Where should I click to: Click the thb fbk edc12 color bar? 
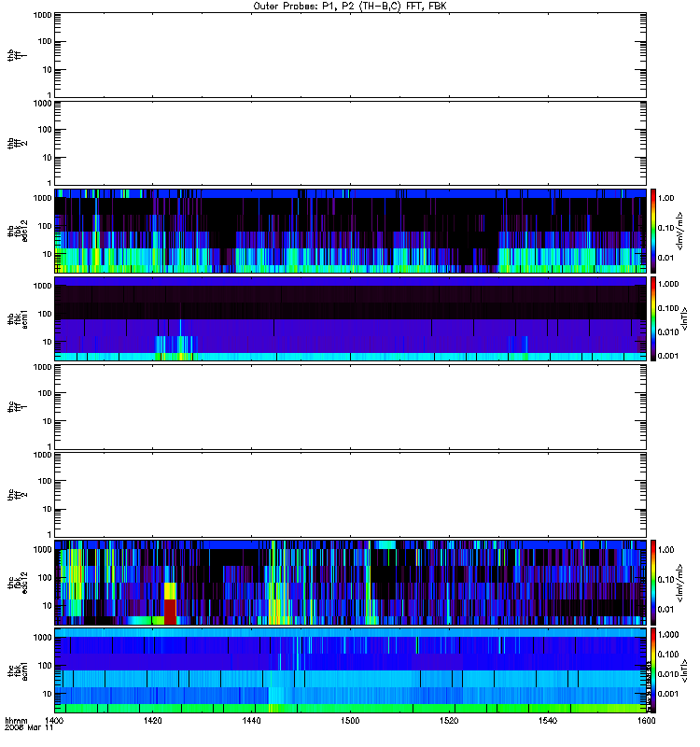tap(653, 231)
